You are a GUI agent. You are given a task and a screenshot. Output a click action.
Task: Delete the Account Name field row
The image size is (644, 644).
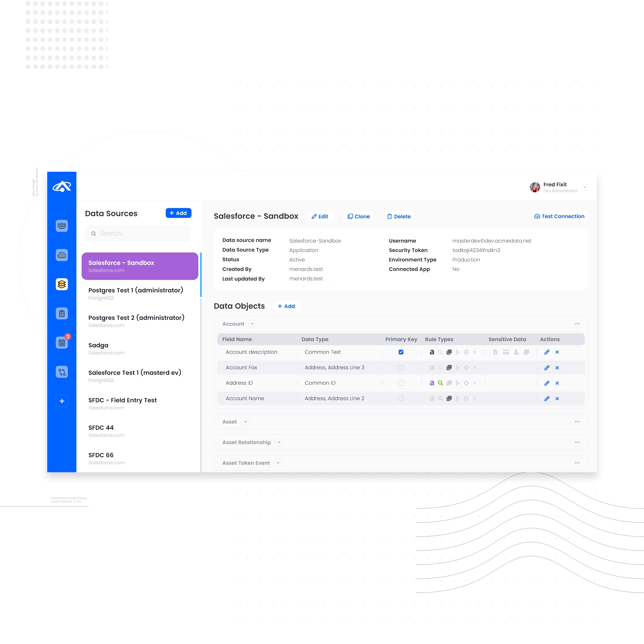tap(557, 399)
